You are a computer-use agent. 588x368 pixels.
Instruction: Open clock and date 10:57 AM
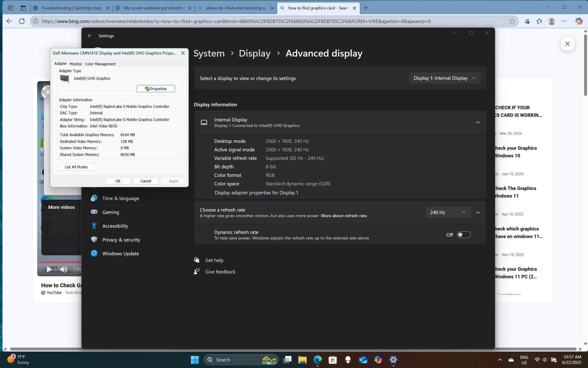coord(572,360)
